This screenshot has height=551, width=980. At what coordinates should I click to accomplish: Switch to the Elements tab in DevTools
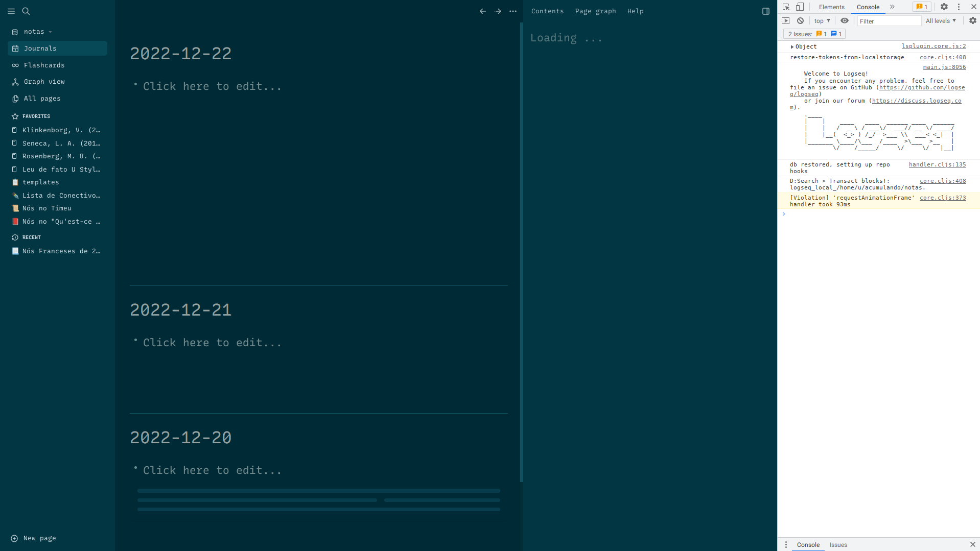[831, 7]
